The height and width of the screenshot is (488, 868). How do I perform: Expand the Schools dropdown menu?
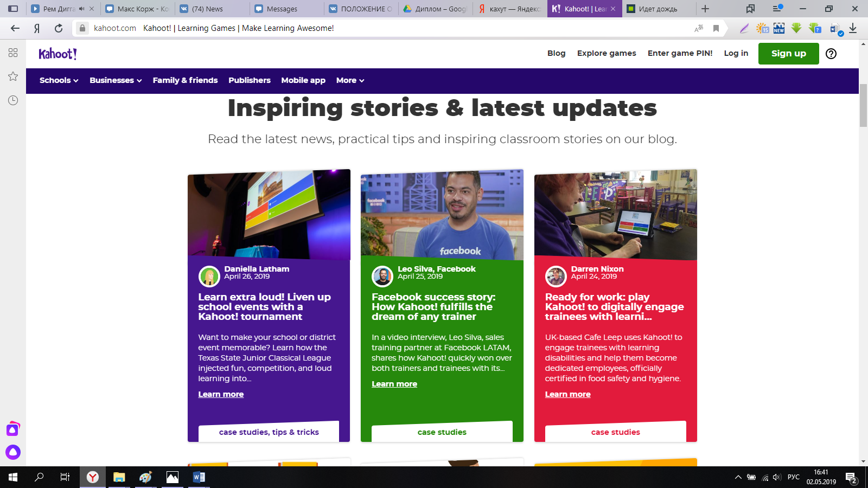coord(59,80)
